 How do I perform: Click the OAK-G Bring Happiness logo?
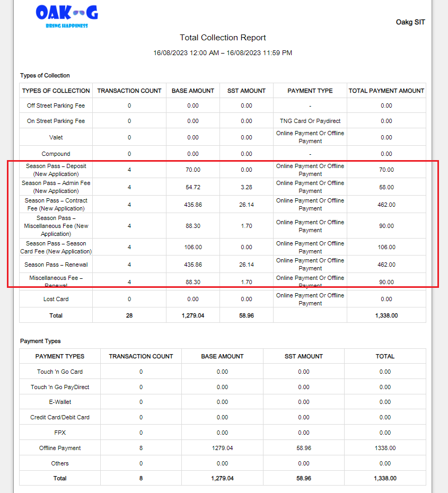tap(67, 16)
